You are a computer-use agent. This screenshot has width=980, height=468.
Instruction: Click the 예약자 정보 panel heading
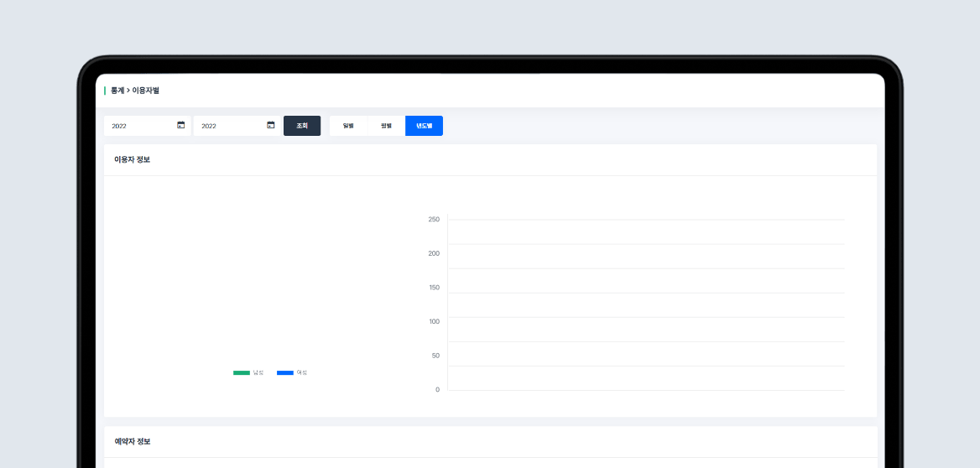pos(133,441)
